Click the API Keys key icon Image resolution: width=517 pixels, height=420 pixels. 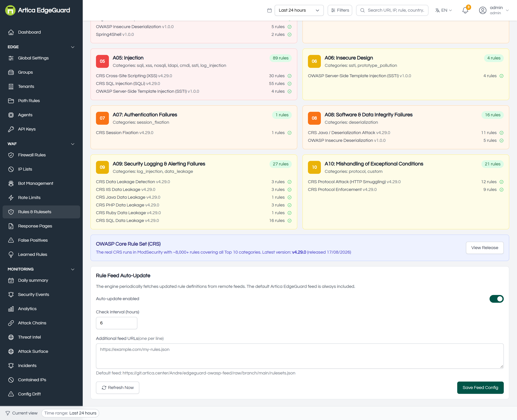click(x=11, y=129)
